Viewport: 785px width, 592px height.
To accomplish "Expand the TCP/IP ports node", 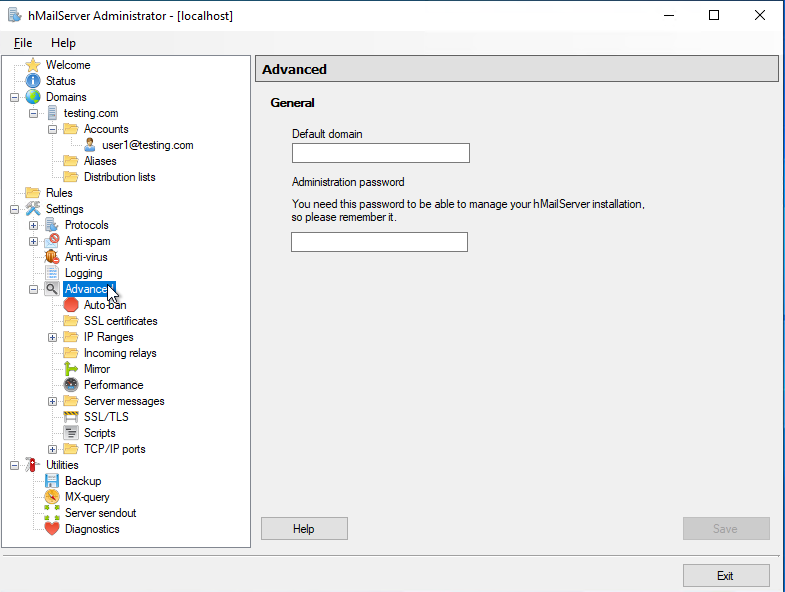I will (52, 449).
